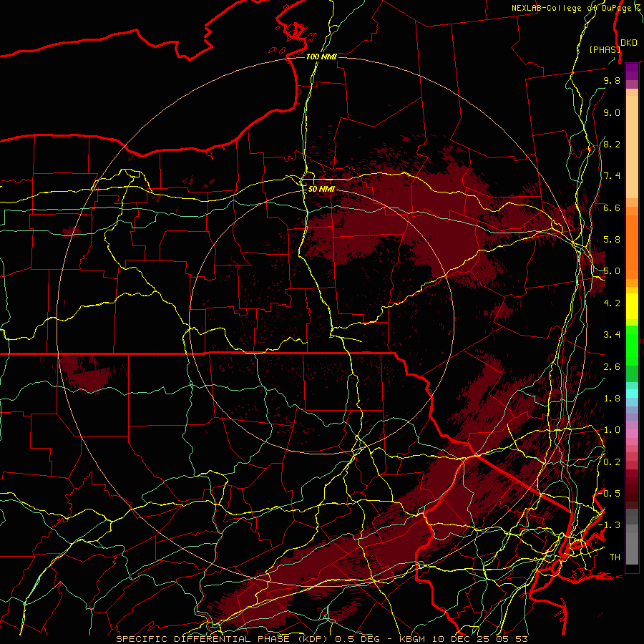This screenshot has width=644, height=644.
Task: Click the 8.2 value on the scale
Action: (x=612, y=145)
